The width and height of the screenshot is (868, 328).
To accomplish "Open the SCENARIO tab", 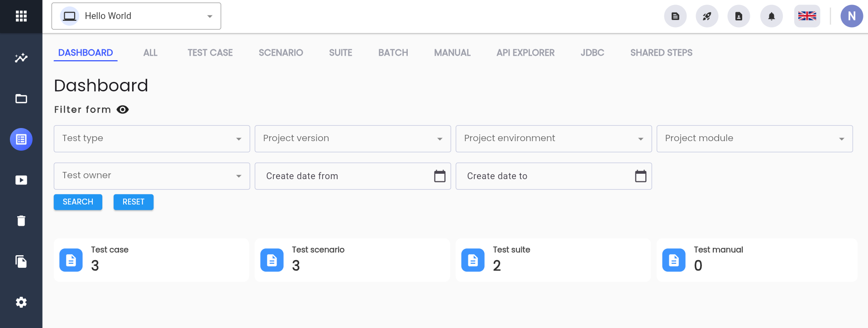I will pyautogui.click(x=281, y=53).
